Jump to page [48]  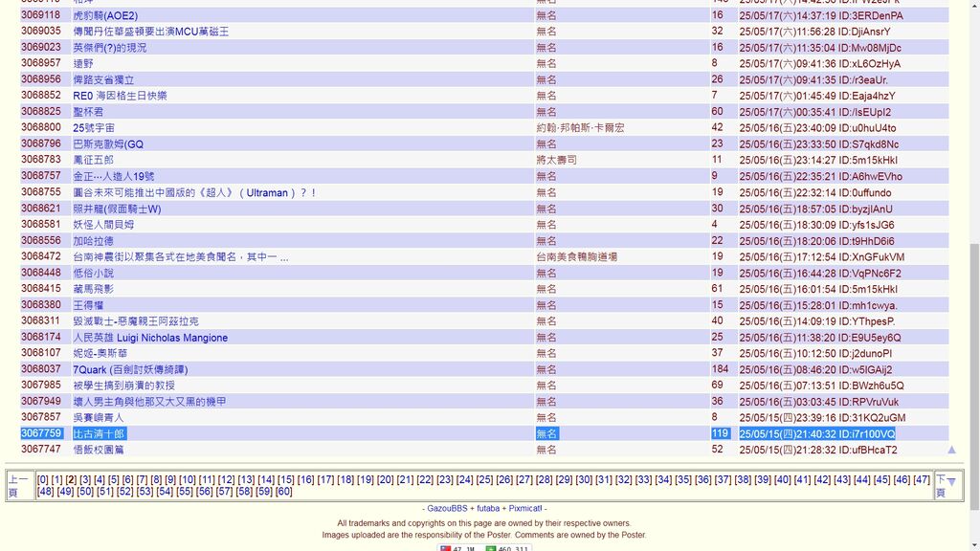coord(46,492)
